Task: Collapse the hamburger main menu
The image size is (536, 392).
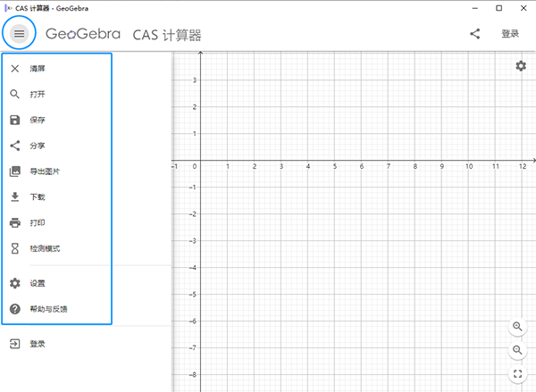Action: click(x=20, y=34)
